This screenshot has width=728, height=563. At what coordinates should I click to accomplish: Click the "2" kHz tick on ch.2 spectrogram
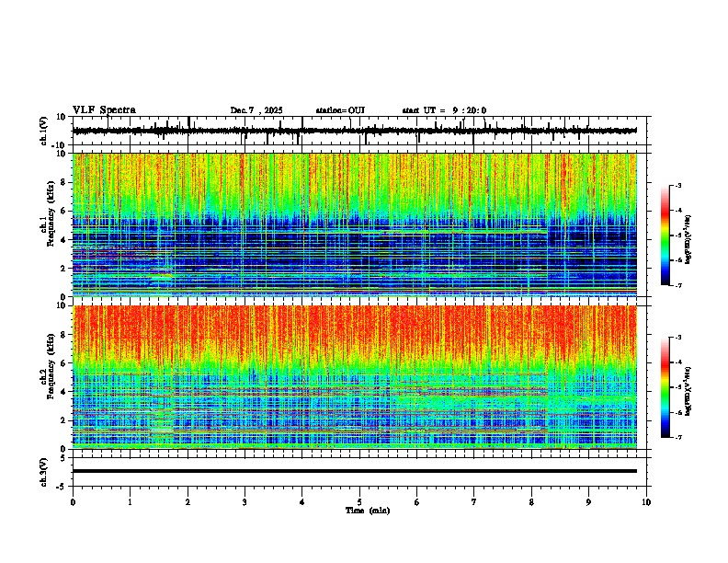tap(64, 420)
